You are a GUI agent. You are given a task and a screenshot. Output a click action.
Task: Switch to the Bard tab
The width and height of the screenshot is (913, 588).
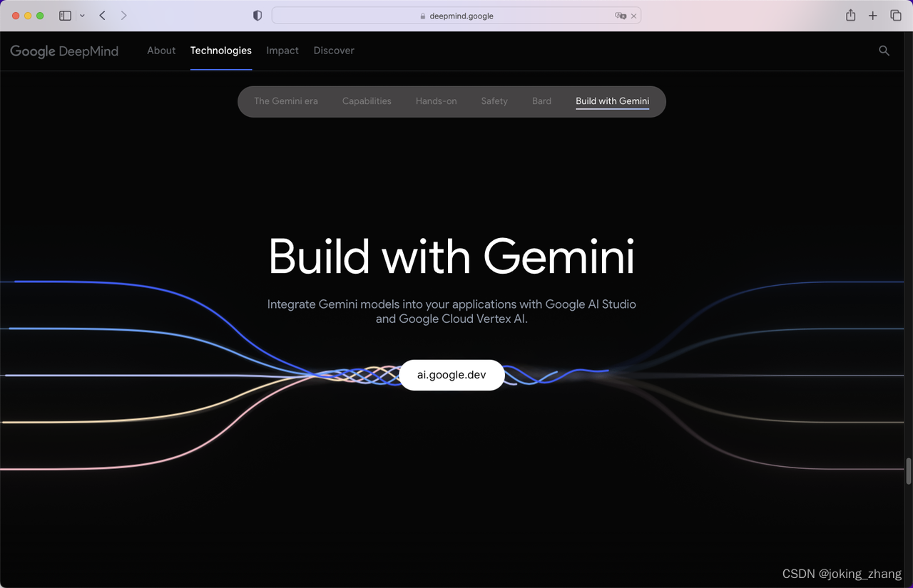point(541,101)
